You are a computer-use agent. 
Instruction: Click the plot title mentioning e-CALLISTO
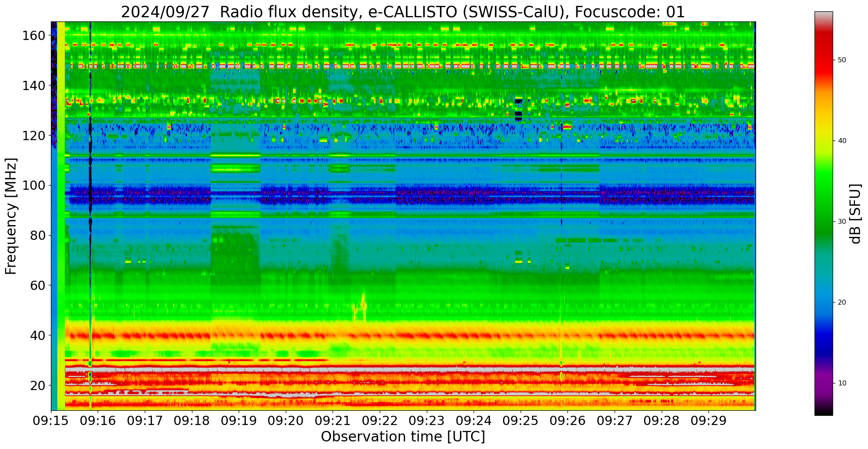(x=403, y=11)
